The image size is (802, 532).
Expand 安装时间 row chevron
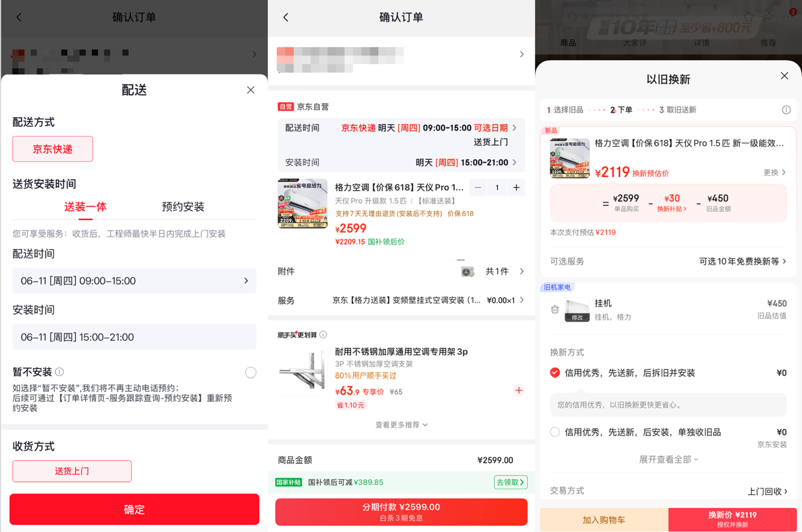[x=514, y=163]
